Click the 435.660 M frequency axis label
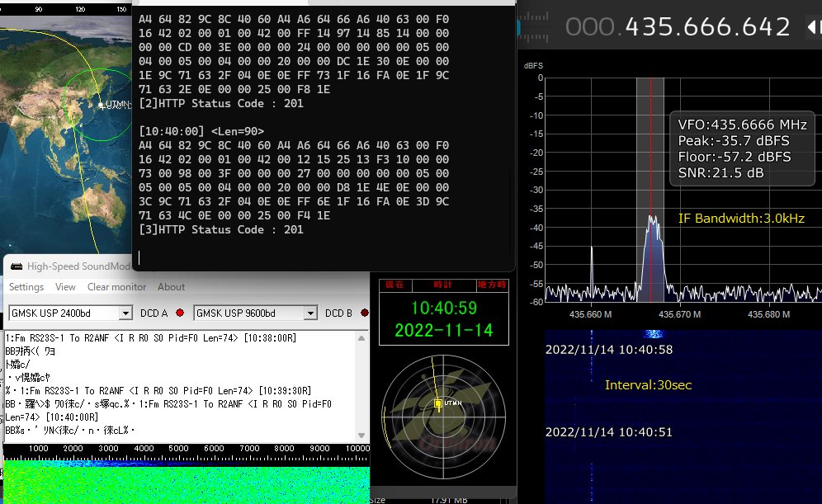The height and width of the screenshot is (504, 822). pyautogui.click(x=590, y=314)
